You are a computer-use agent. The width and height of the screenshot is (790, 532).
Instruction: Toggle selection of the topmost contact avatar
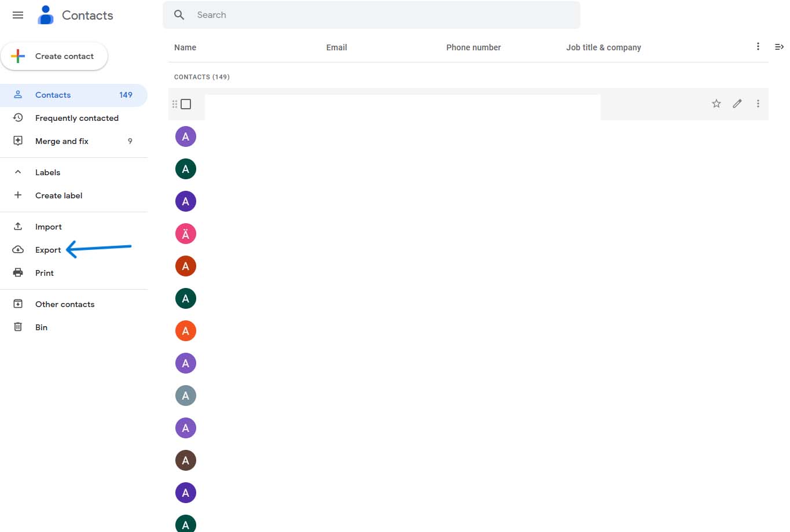tap(185, 136)
